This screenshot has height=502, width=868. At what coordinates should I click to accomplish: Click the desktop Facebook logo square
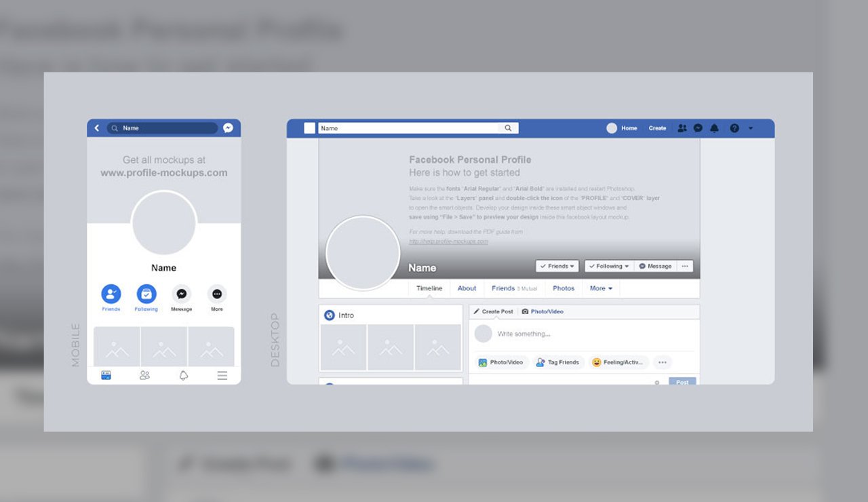(x=310, y=128)
